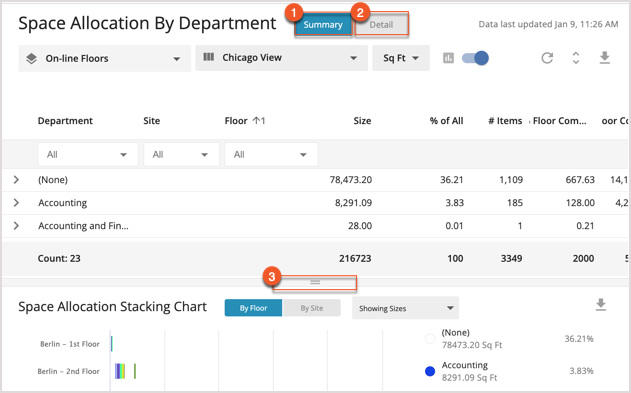
Task: Sort by % of All column header
Action: pyautogui.click(x=446, y=121)
